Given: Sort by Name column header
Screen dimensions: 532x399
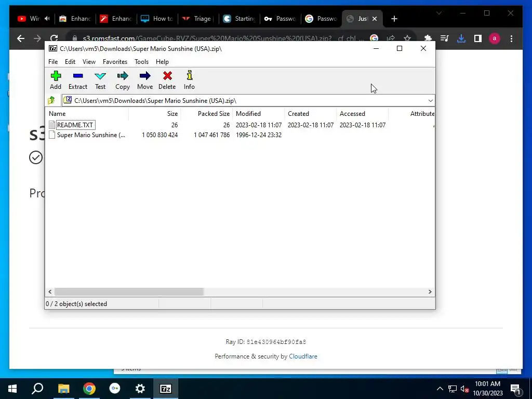Looking at the screenshot, I should (x=87, y=114).
